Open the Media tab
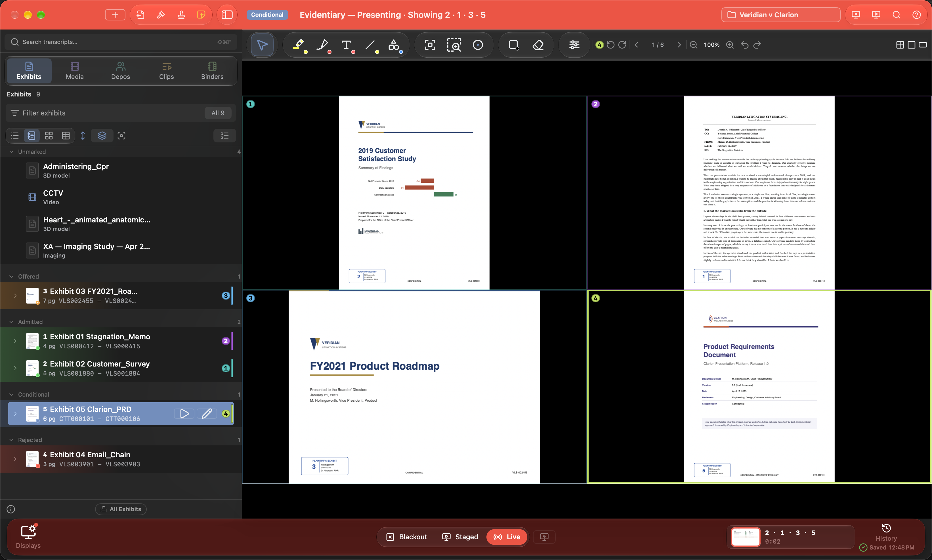This screenshot has width=932, height=560. click(x=75, y=71)
